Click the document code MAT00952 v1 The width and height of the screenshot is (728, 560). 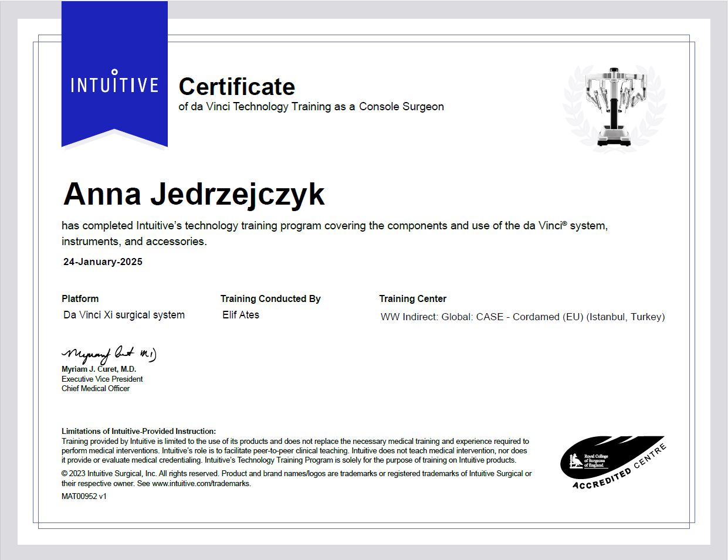click(84, 496)
